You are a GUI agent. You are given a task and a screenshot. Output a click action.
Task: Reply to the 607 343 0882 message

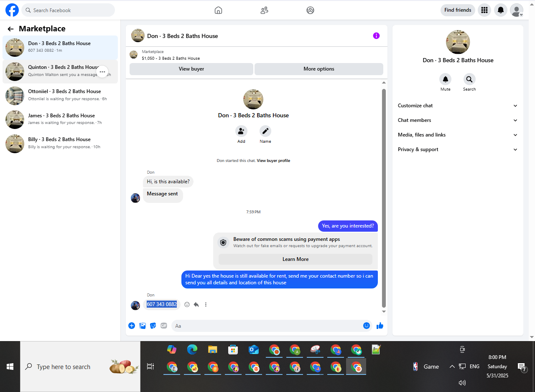click(196, 305)
